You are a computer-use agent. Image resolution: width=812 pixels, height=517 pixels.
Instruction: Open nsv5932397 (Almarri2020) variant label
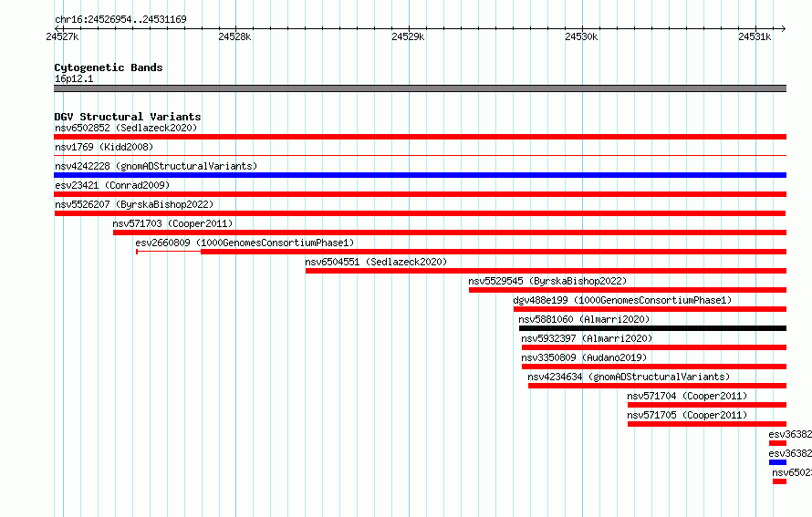pos(587,338)
